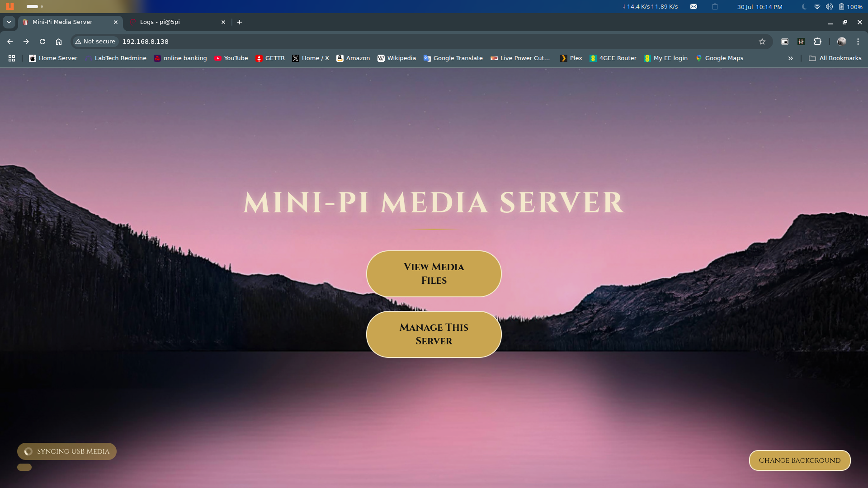Viewport: 868px width, 488px height.
Task: Expand All Bookmarks panel
Action: click(835, 58)
